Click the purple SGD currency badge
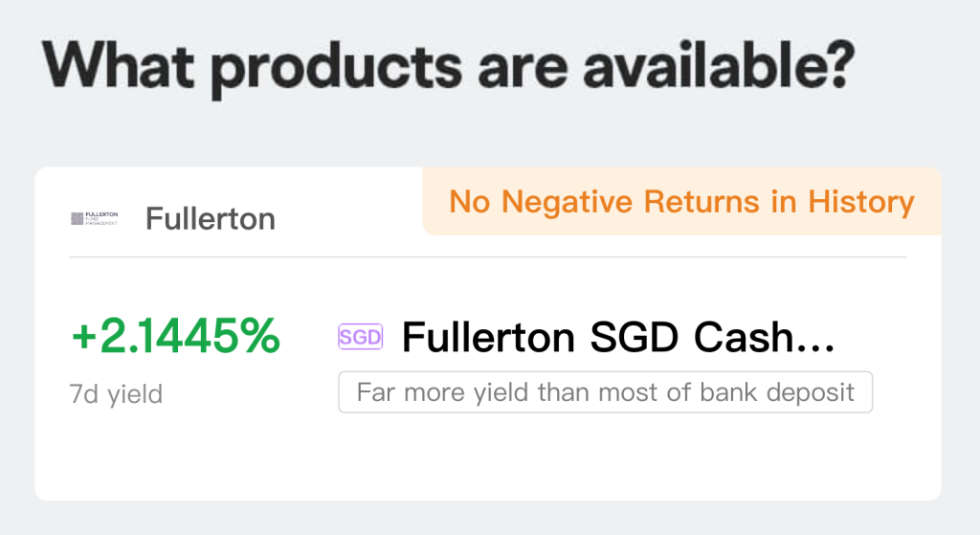 pyautogui.click(x=360, y=337)
